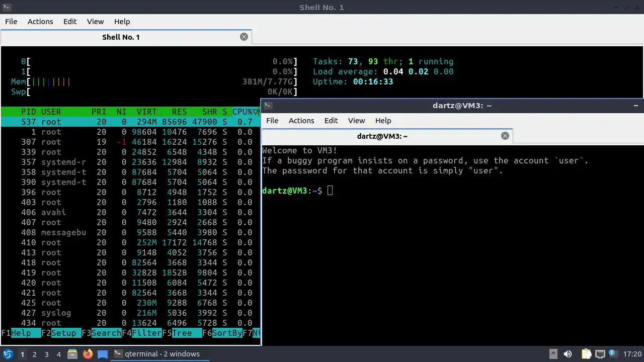
Task: Click the htop Mem usage meter
Action: [154, 81]
